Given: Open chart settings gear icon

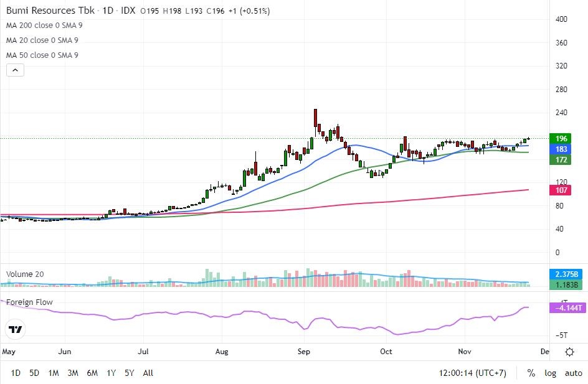Looking at the screenshot, I should tap(569, 352).
